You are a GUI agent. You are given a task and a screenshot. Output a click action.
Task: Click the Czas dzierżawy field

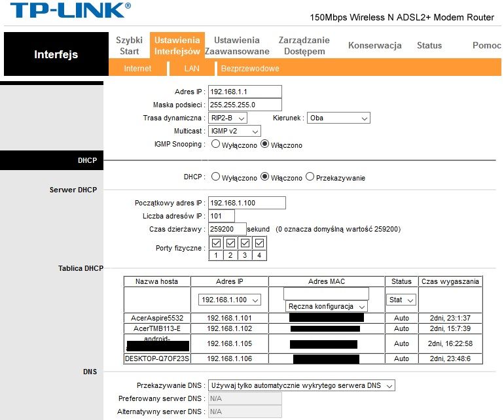coord(227,229)
